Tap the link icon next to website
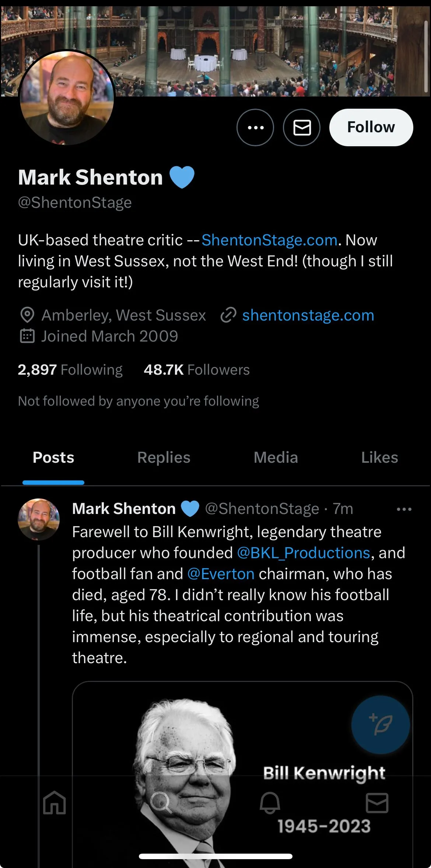The height and width of the screenshot is (868, 431). coord(228,315)
